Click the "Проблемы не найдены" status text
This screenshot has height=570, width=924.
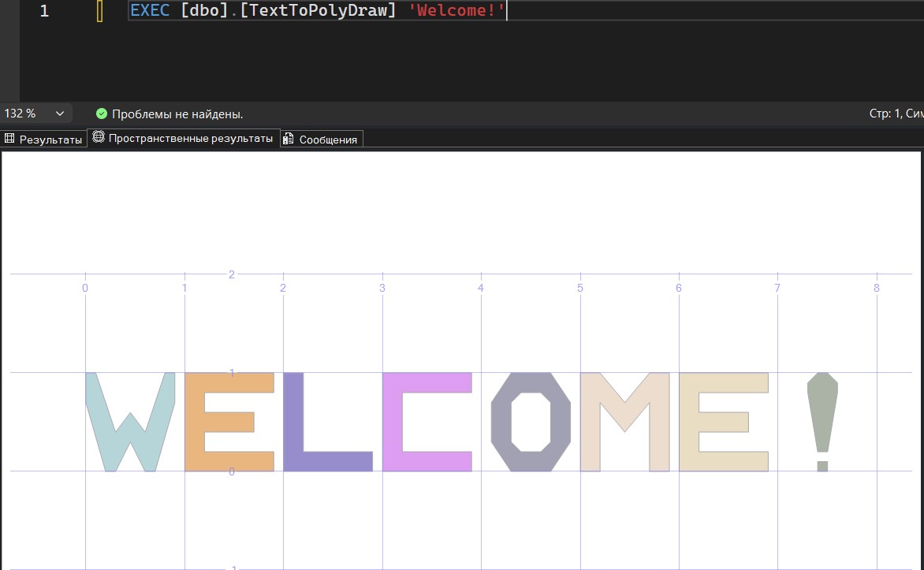177,114
